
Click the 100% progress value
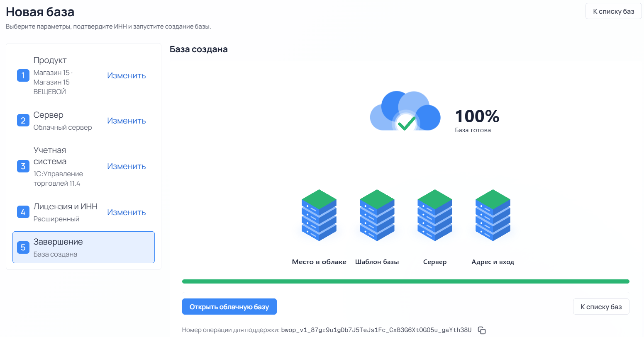click(477, 116)
